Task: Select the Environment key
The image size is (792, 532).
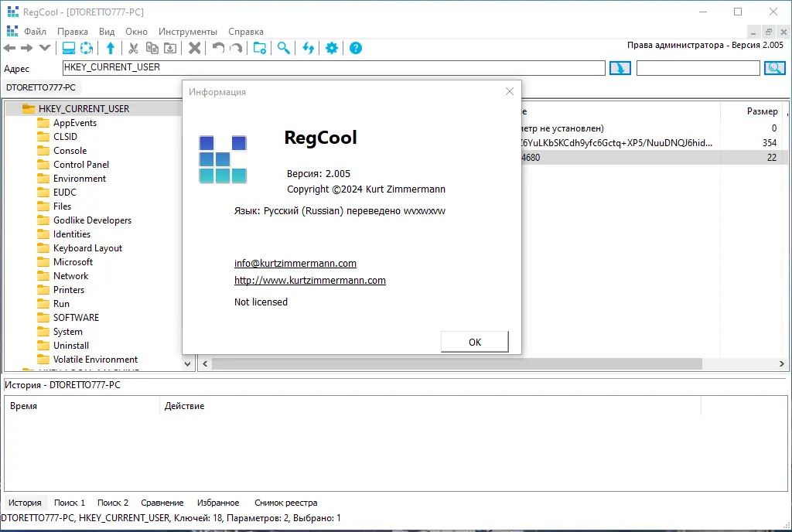Action: click(x=80, y=178)
